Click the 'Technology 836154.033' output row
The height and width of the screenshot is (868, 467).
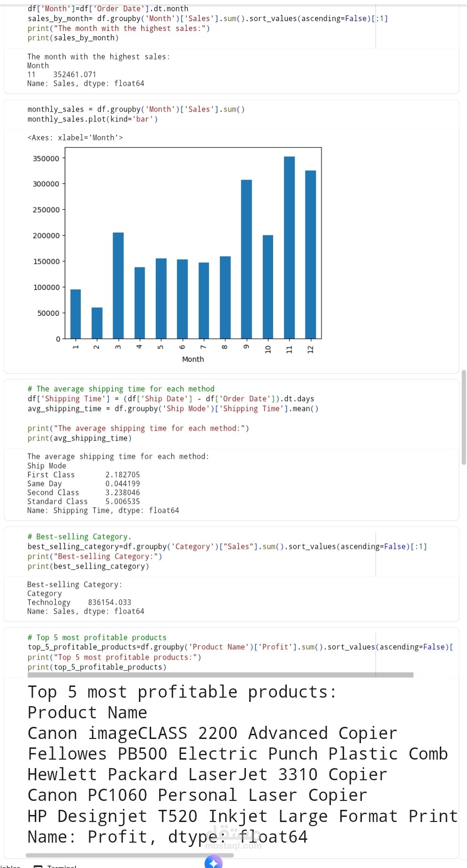click(x=79, y=602)
